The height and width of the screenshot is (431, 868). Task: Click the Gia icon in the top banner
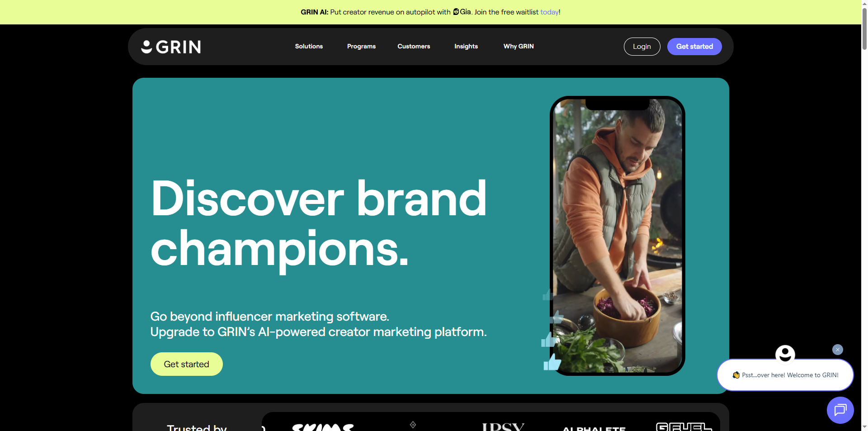click(456, 12)
